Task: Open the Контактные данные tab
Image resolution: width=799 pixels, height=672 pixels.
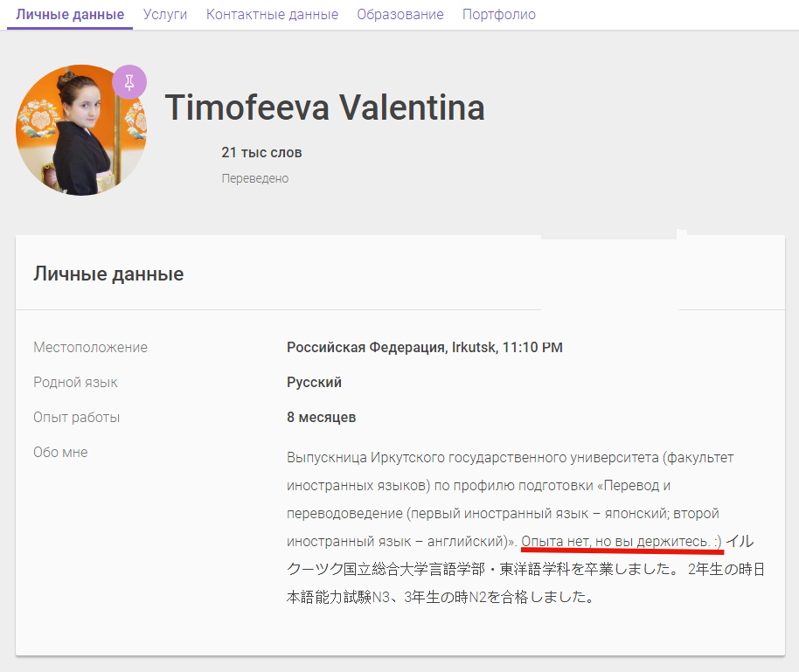Action: (272, 15)
